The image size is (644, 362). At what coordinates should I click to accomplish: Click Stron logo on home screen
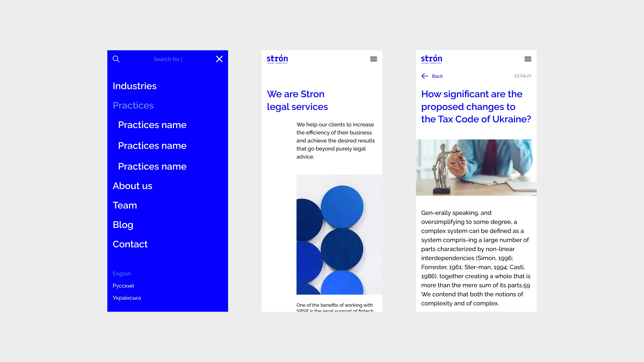277,59
